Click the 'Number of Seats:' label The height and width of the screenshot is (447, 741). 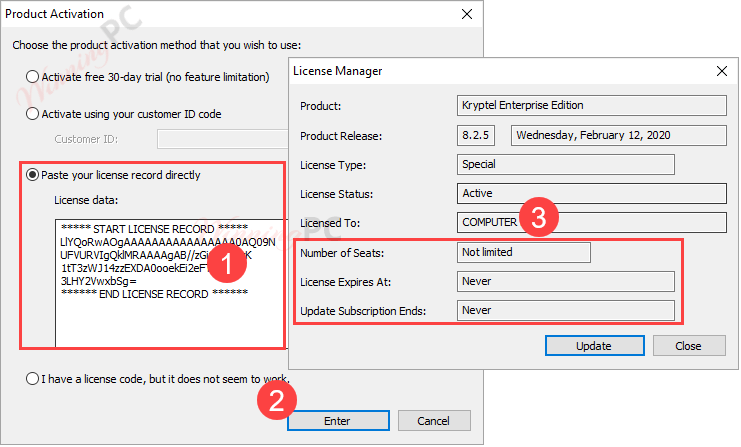342,253
